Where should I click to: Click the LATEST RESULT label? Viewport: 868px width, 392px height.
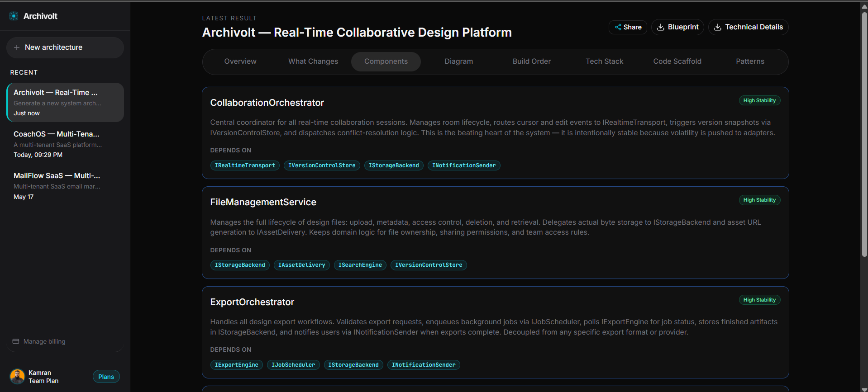[x=229, y=18]
